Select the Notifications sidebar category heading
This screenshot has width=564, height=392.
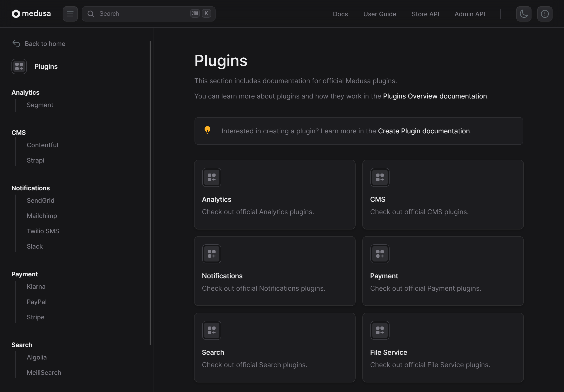(x=31, y=188)
